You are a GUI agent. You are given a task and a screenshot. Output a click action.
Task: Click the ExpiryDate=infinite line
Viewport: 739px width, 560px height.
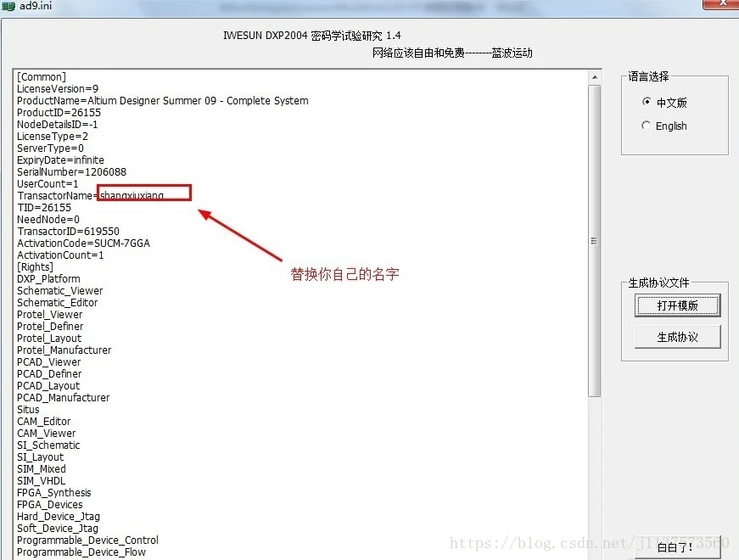coord(60,160)
